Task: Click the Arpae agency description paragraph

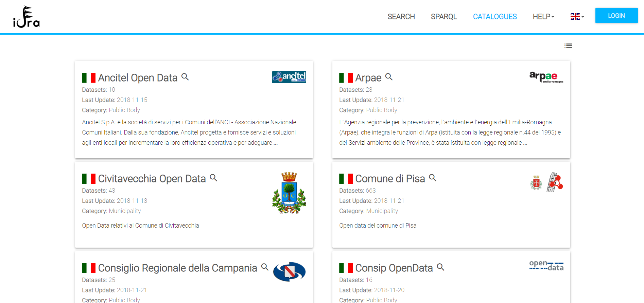Action: (x=450, y=132)
